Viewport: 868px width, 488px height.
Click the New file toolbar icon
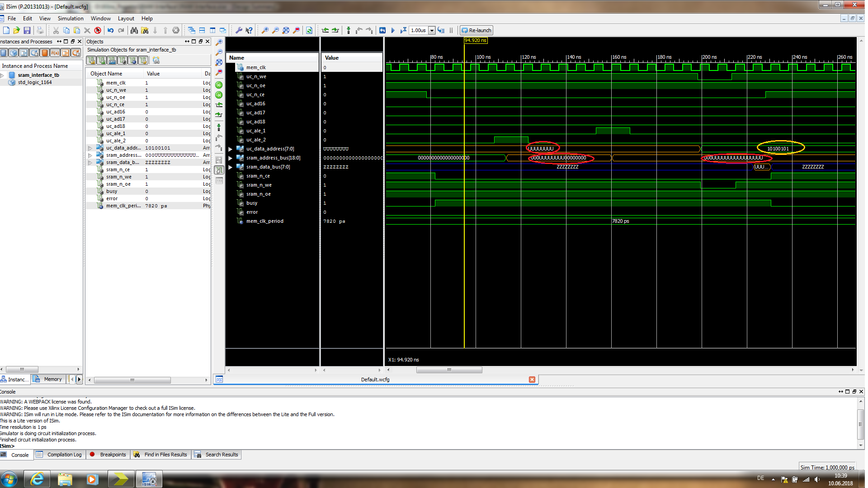(x=6, y=30)
